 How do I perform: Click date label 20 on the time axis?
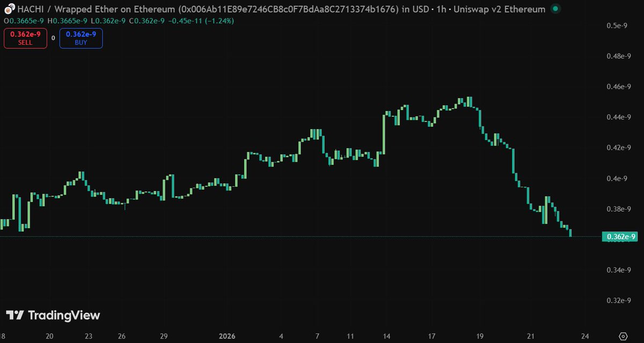click(49, 337)
